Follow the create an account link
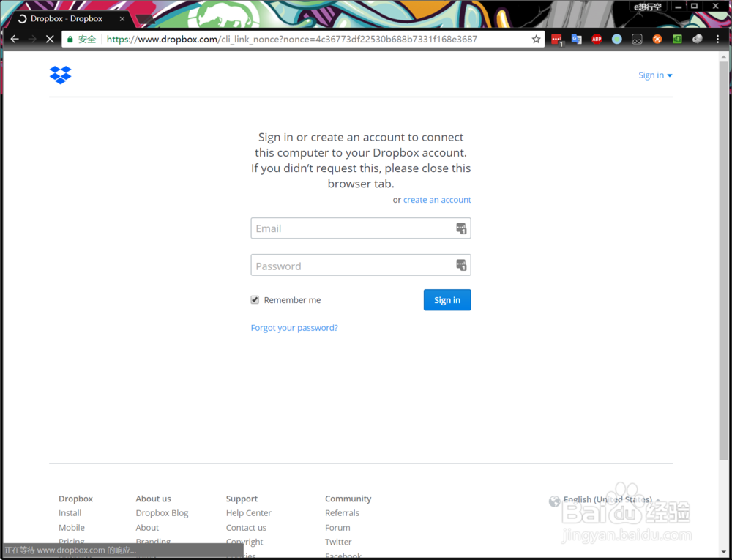732x560 pixels. (x=437, y=200)
